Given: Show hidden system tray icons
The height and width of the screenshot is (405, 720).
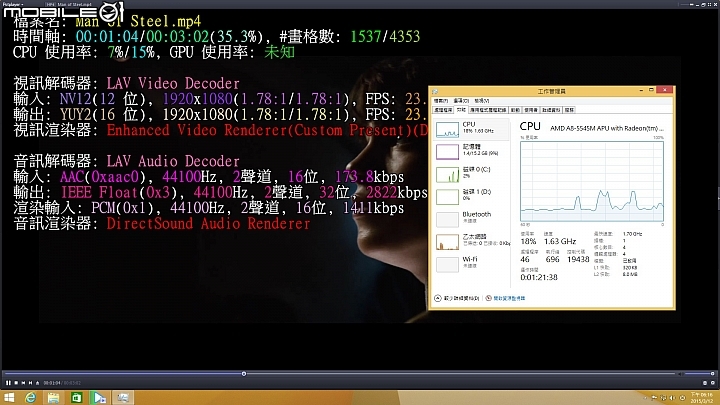Looking at the screenshot, I should click(645, 398).
